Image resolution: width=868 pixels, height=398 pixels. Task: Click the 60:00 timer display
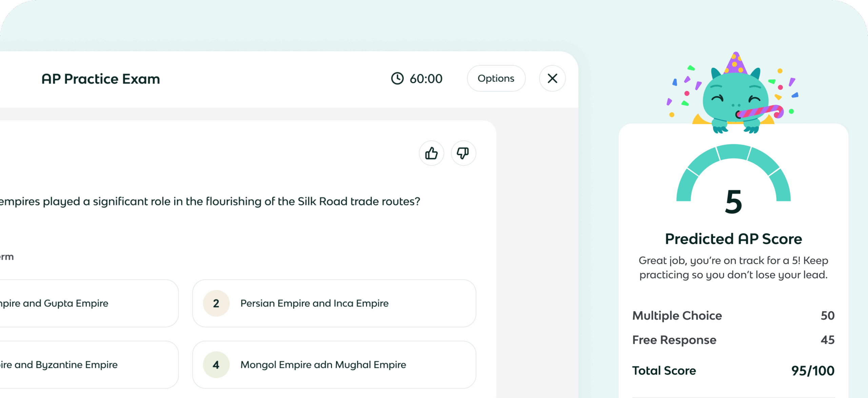coord(426,79)
